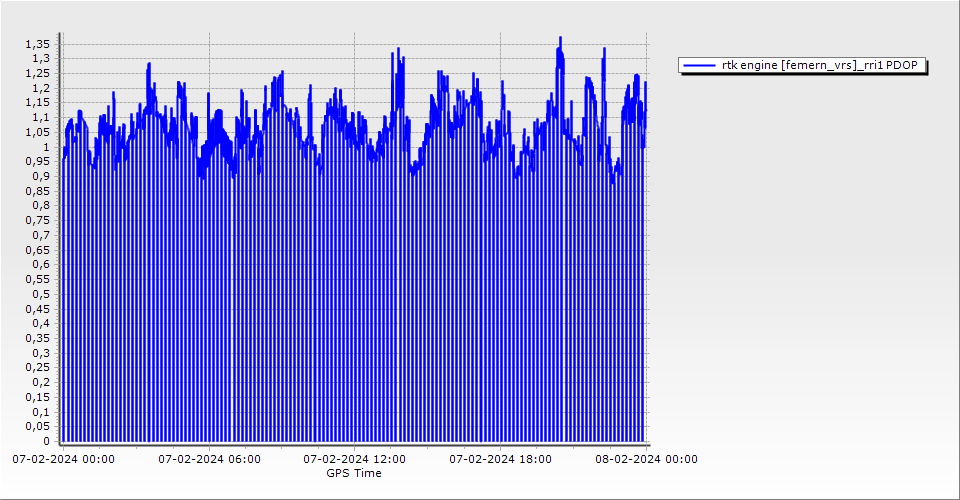Click the 0,5 value on the Y axis
This screenshot has width=960, height=500.
click(40, 294)
